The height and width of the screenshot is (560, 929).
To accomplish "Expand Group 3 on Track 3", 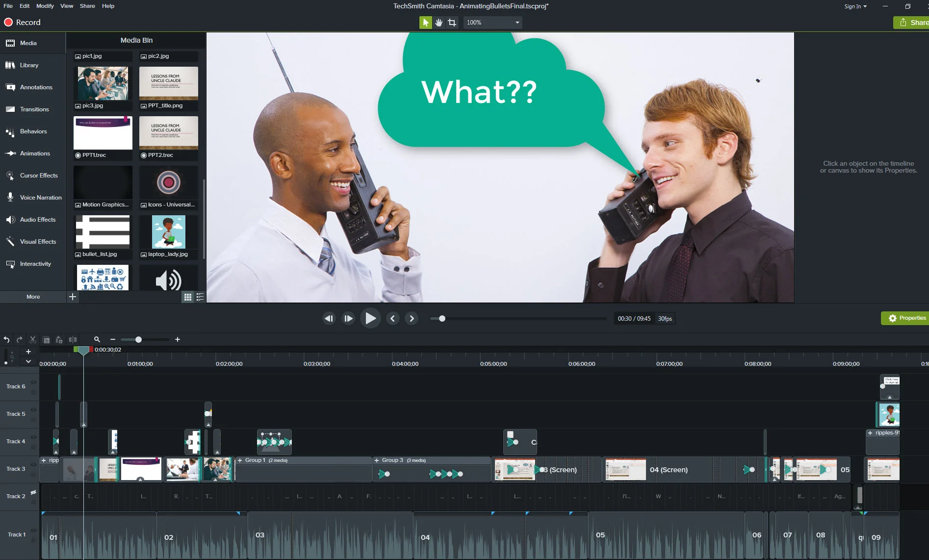I will [x=377, y=460].
